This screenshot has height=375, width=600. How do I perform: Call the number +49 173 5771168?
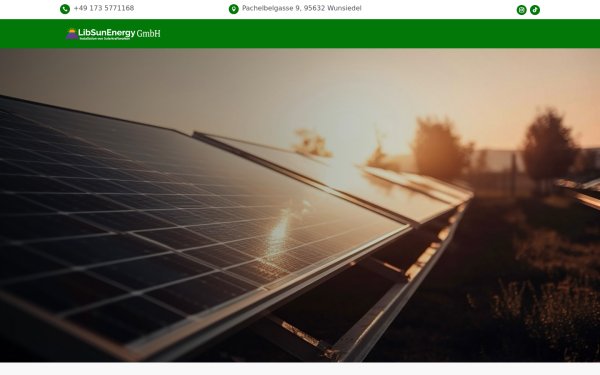104,8
